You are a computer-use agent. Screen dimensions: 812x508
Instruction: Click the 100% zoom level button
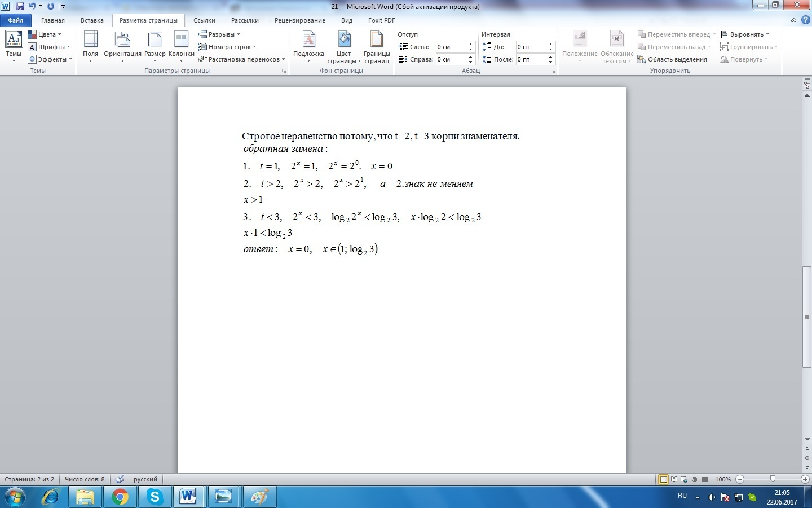(723, 480)
